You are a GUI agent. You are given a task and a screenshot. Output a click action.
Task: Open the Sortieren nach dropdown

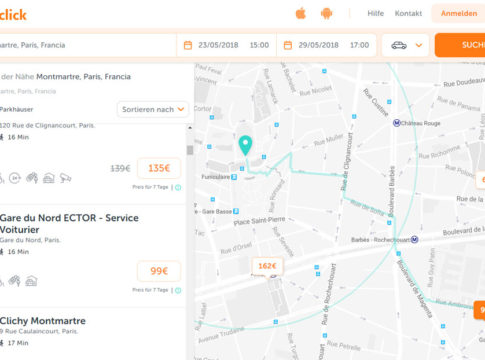click(153, 109)
